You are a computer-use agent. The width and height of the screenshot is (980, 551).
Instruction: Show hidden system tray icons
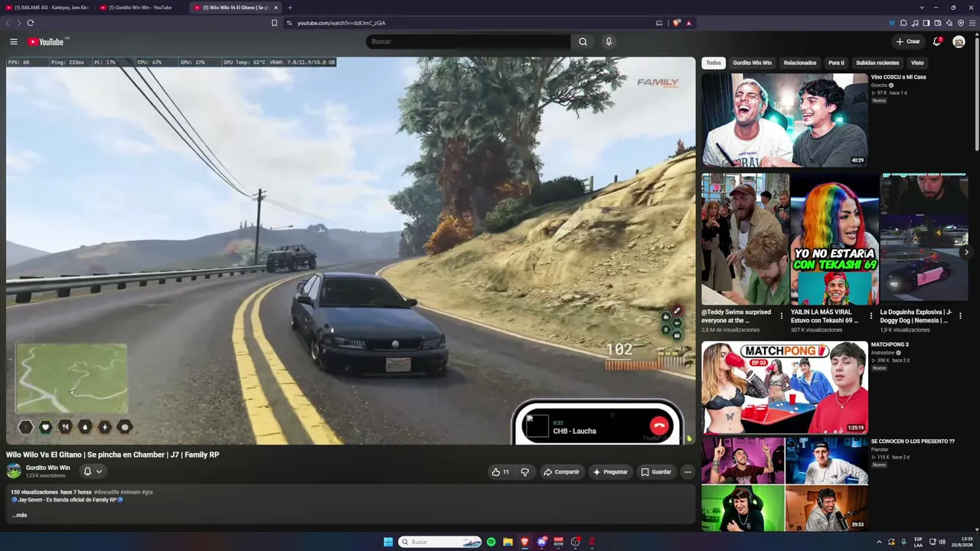click(x=879, y=542)
